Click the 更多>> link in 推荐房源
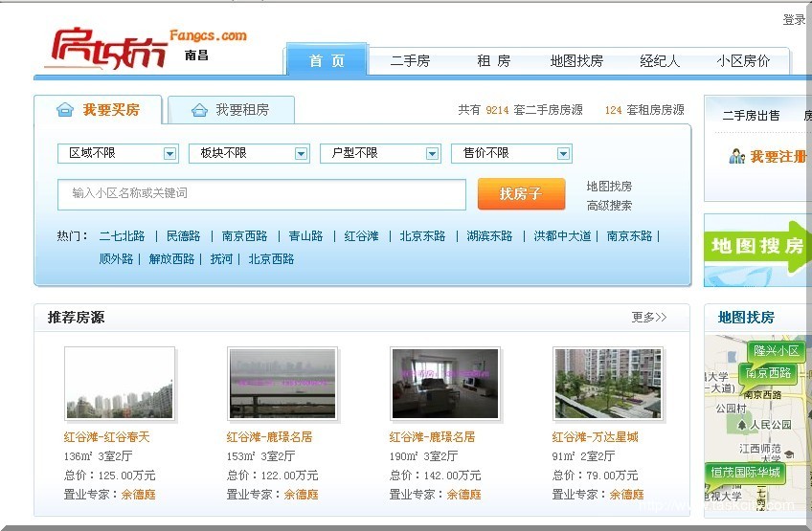The width and height of the screenshot is (812, 531). click(x=648, y=318)
